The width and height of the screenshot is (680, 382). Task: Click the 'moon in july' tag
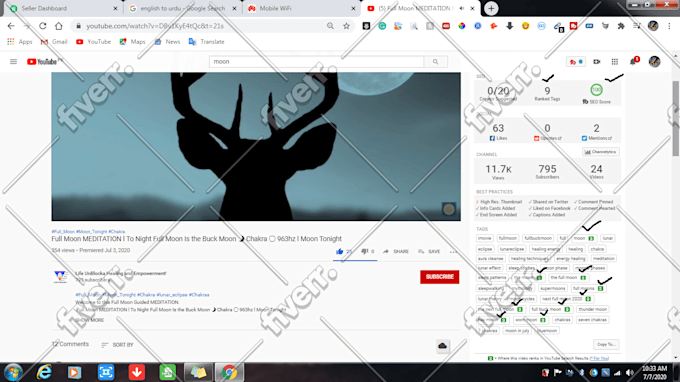tap(517, 330)
